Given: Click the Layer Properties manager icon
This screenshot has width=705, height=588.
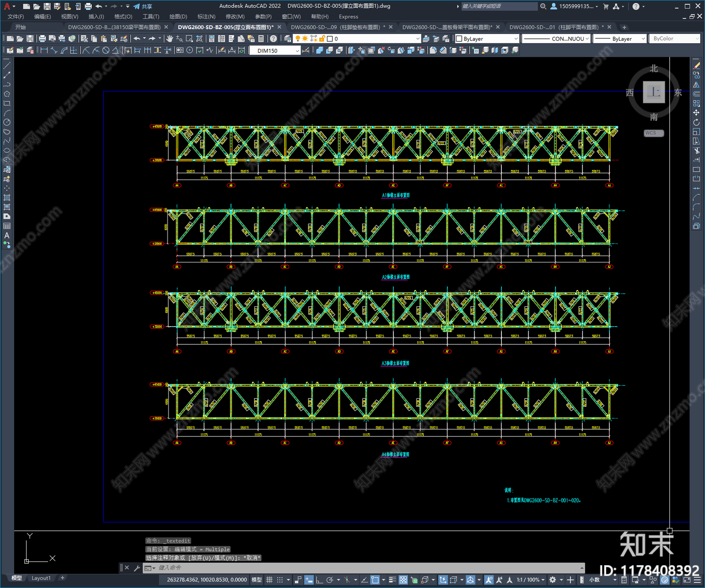Looking at the screenshot, I should (x=288, y=39).
